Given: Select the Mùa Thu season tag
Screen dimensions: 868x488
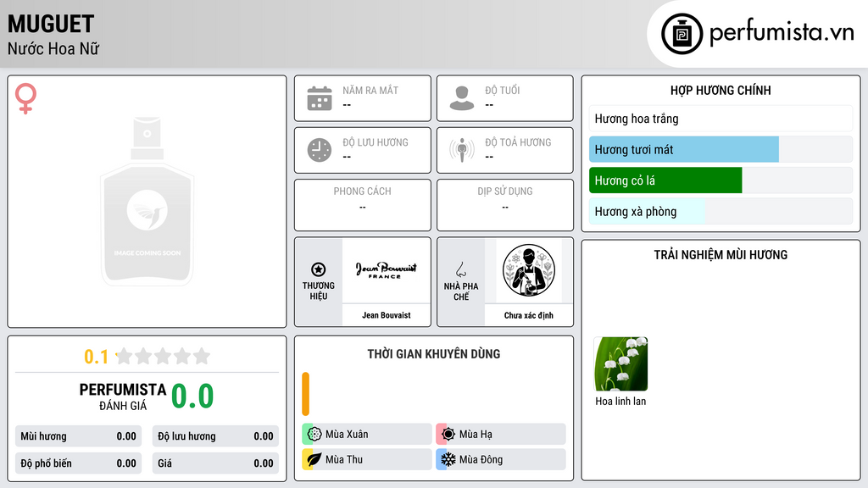Looking at the screenshot, I should coord(367,459).
